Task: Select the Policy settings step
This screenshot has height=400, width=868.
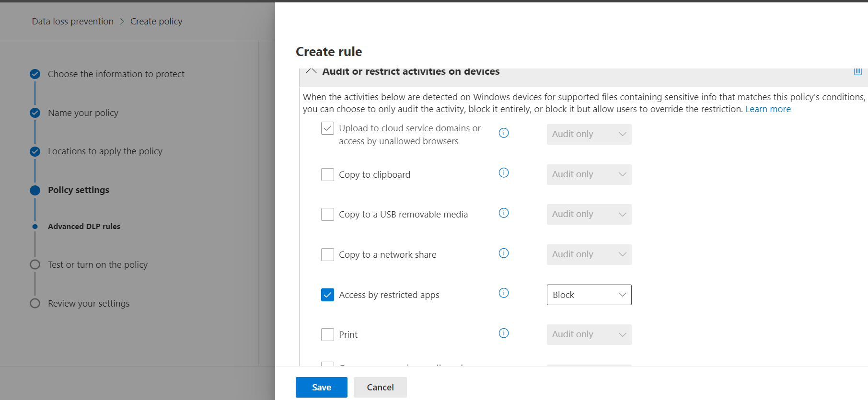Action: tap(79, 190)
